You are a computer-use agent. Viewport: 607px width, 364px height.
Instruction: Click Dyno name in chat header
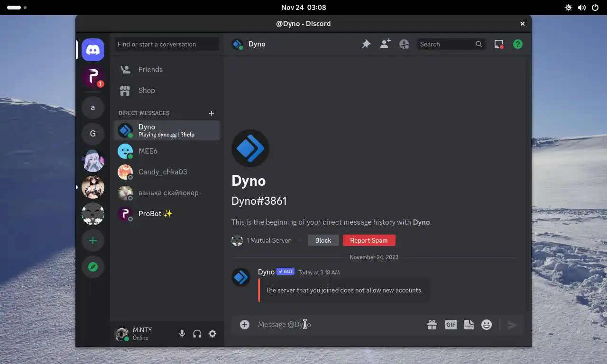pyautogui.click(x=257, y=44)
